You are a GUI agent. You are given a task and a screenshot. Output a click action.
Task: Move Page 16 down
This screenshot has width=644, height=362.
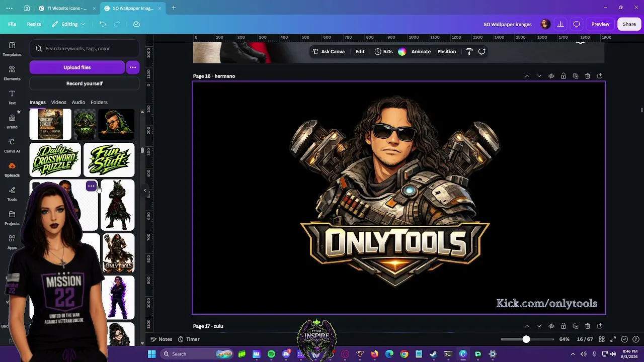[539, 76]
